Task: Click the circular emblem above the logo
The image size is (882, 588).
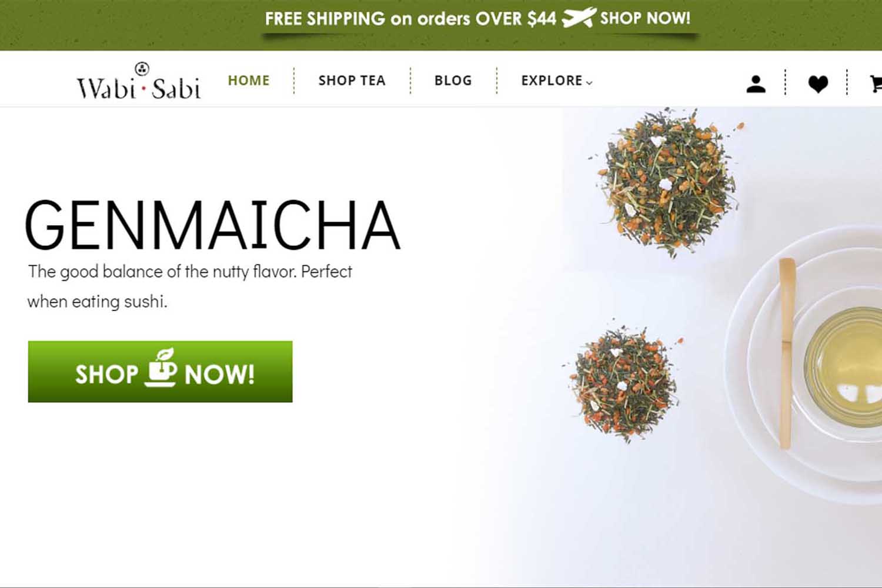Action: click(142, 69)
